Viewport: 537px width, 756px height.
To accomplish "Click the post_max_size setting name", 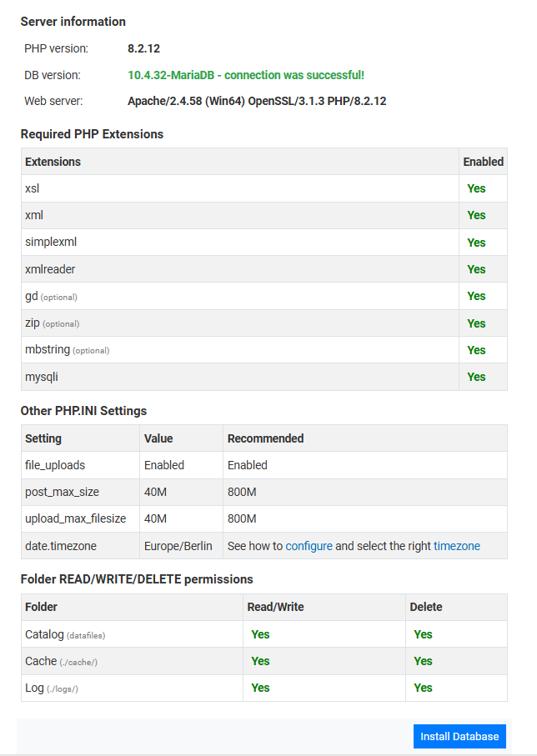I will tap(62, 492).
